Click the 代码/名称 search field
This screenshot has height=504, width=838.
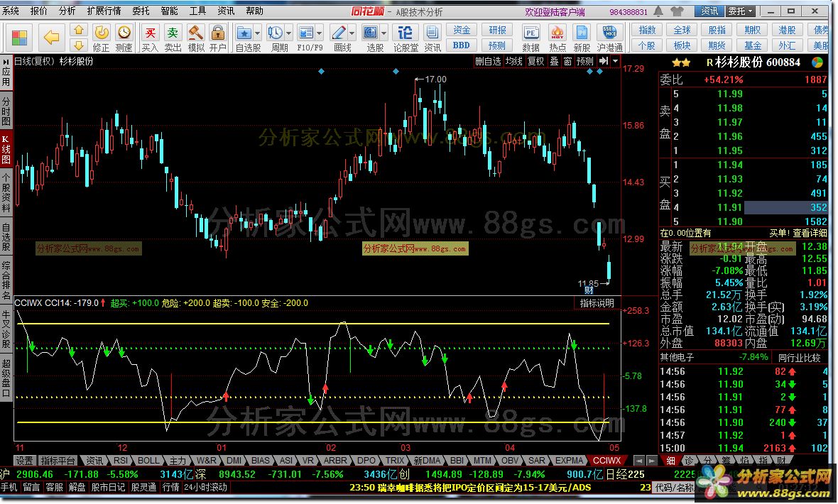click(675, 487)
